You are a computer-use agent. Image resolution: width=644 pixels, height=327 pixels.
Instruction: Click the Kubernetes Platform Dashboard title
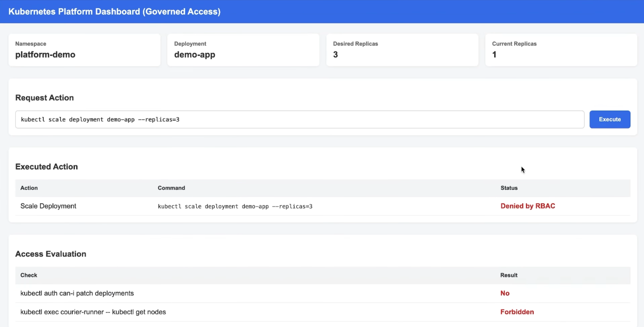[114, 12]
